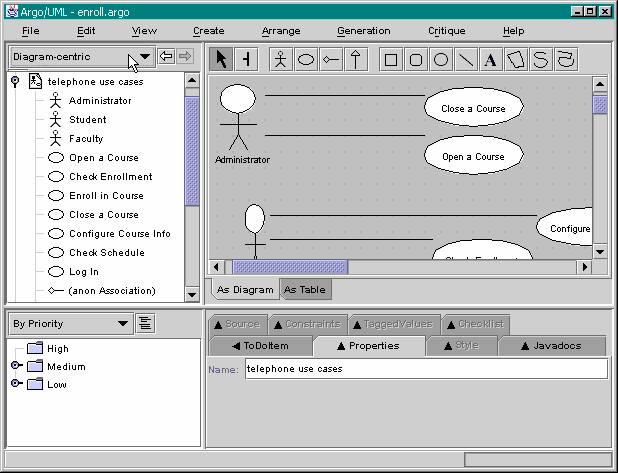The height and width of the screenshot is (473, 618).
Task: Collapse the telephone use cases tree node
Action: tap(15, 81)
